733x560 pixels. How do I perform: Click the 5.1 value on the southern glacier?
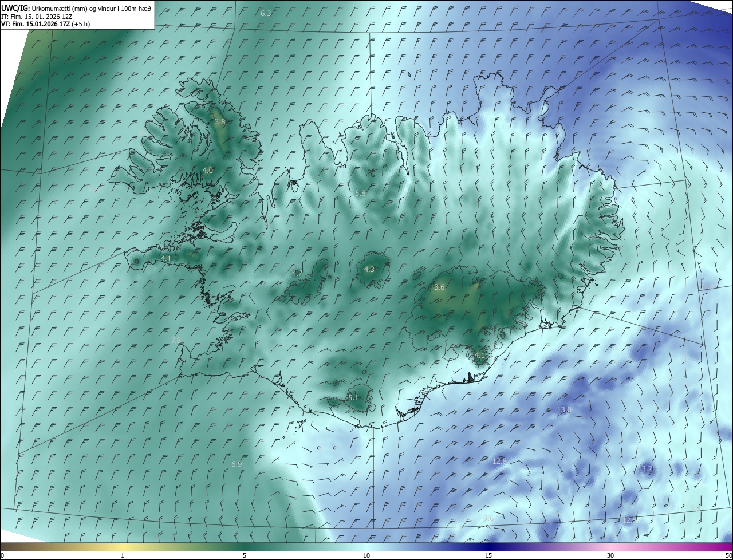353,397
